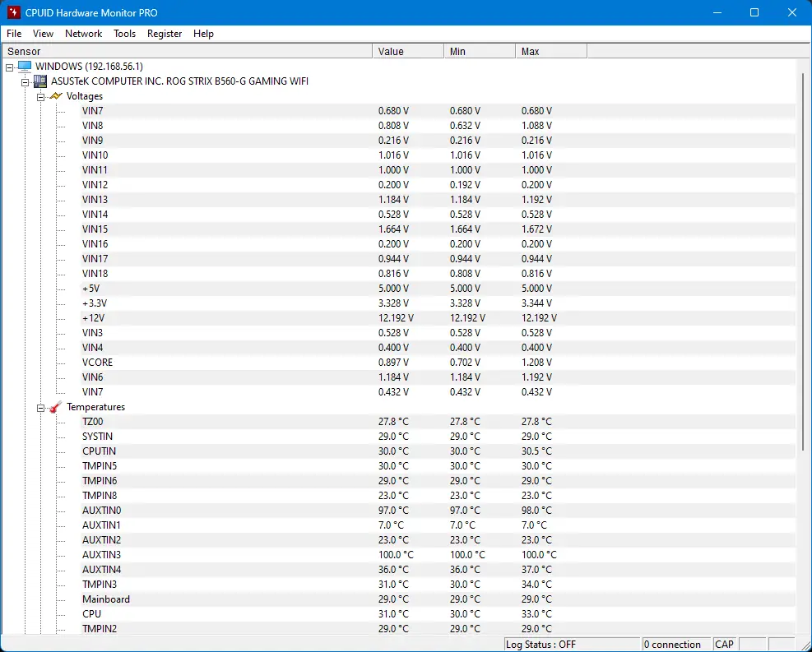Click the 0 connection status field
Viewport: 812px width, 652px height.
(x=676, y=645)
